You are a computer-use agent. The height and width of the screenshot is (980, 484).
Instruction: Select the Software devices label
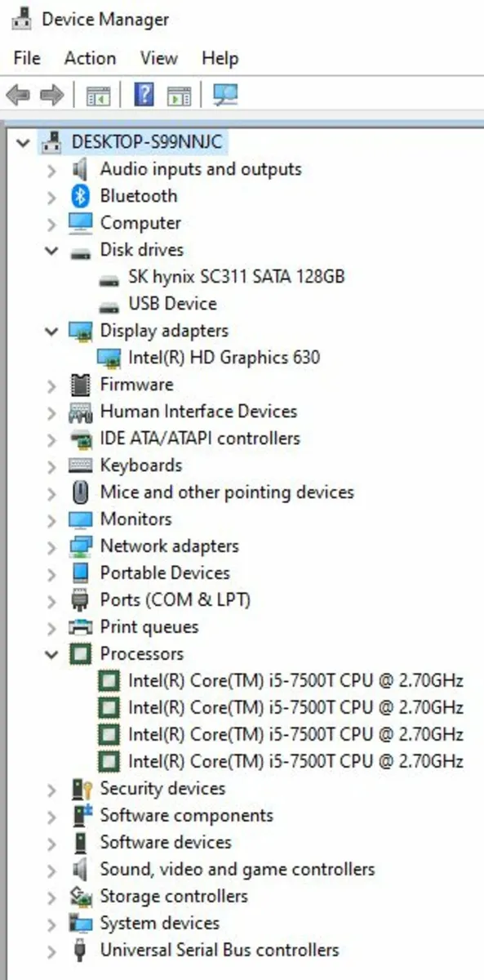pyautogui.click(x=166, y=843)
